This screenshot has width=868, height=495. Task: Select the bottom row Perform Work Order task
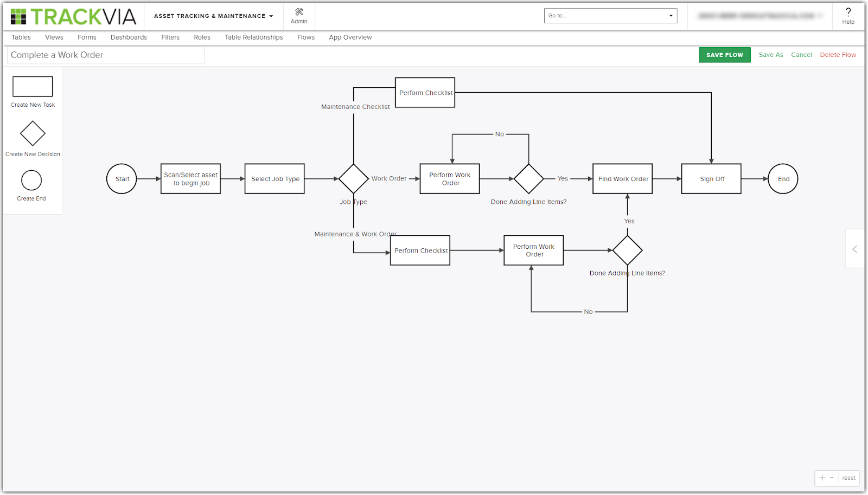click(x=534, y=250)
